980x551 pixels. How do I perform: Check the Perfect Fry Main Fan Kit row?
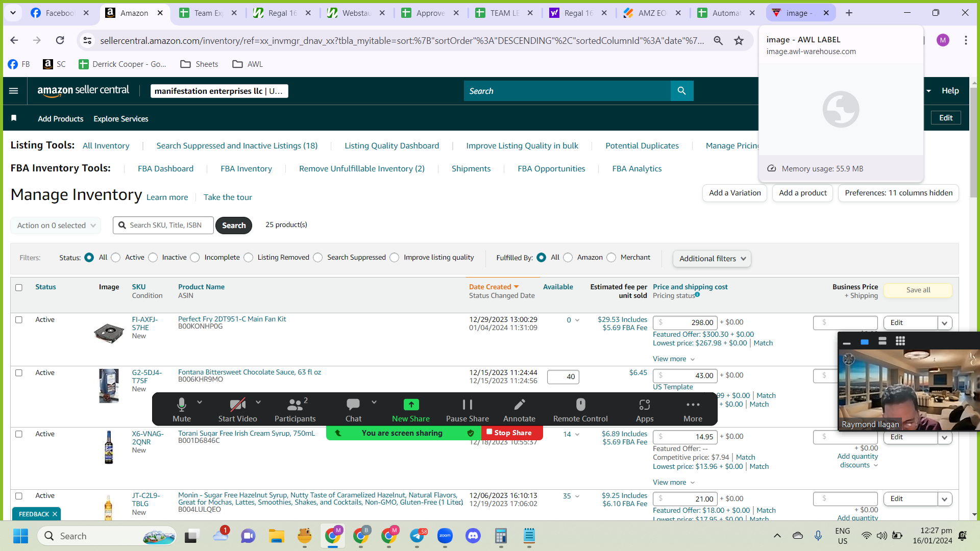point(19,320)
